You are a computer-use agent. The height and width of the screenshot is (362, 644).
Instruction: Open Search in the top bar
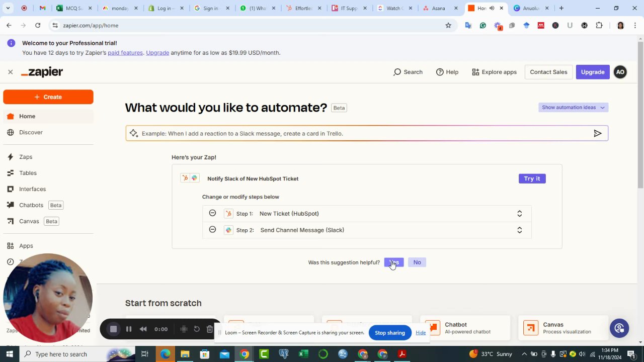pos(408,72)
